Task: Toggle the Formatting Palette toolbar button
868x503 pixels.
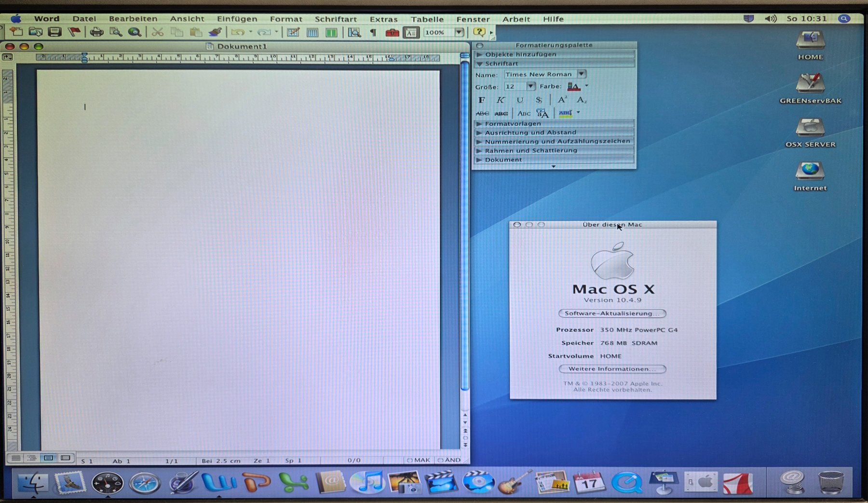Action: pyautogui.click(x=411, y=32)
